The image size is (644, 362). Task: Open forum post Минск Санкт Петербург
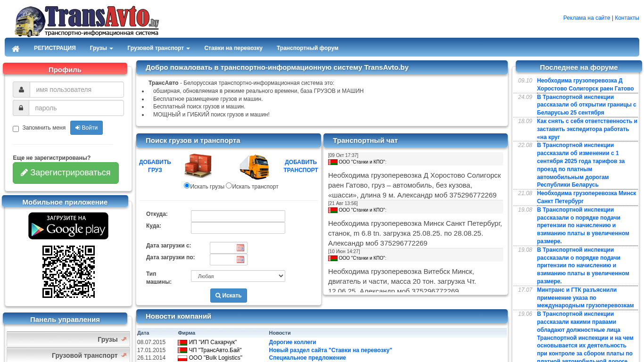(586, 197)
